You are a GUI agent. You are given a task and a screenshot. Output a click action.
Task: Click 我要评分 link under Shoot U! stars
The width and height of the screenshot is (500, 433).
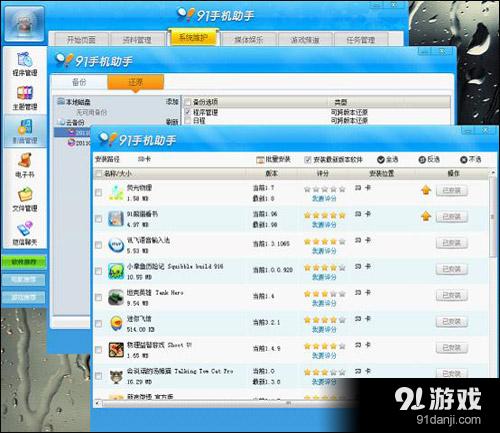[324, 356]
